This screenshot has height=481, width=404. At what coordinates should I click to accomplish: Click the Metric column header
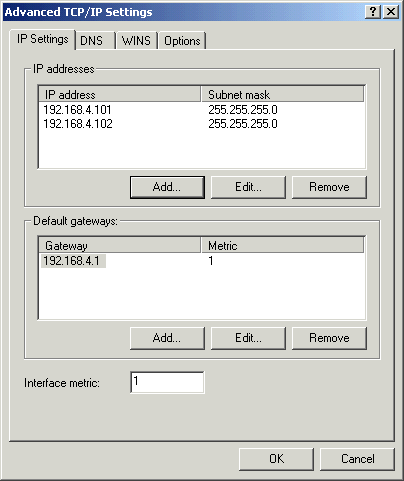click(x=282, y=246)
